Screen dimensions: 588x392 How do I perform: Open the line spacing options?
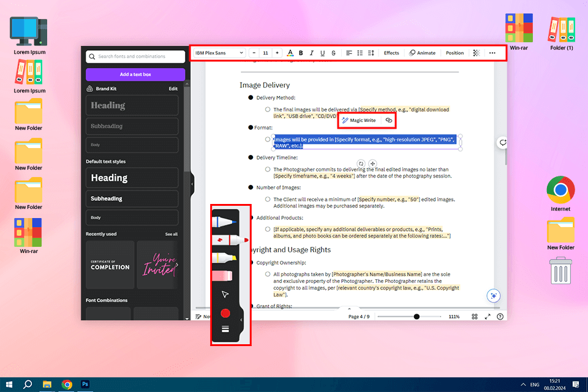click(371, 53)
